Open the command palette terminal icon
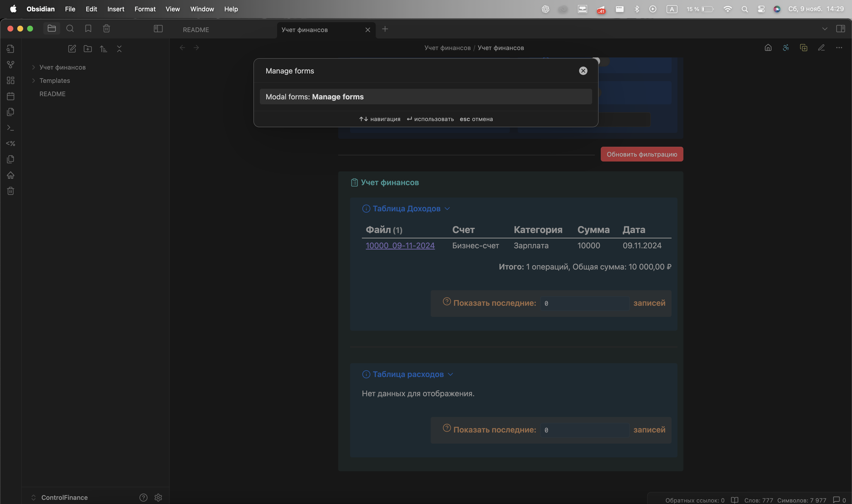852x504 pixels. [x=11, y=128]
